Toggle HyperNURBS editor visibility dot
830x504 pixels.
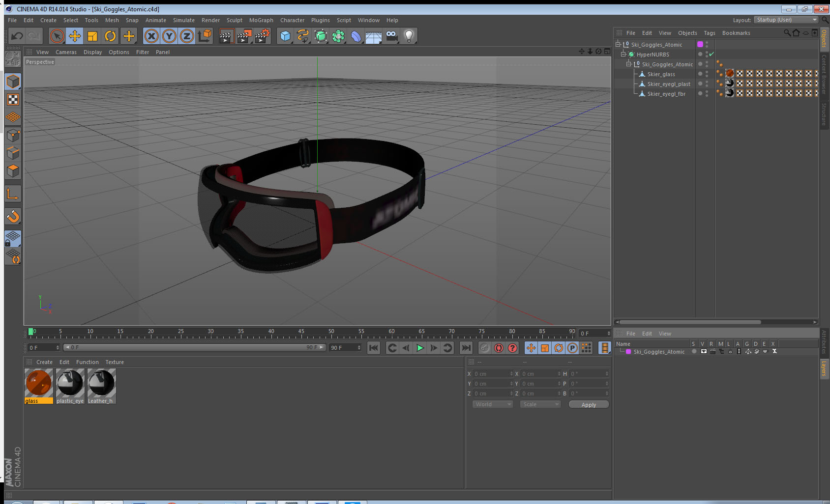coord(707,53)
